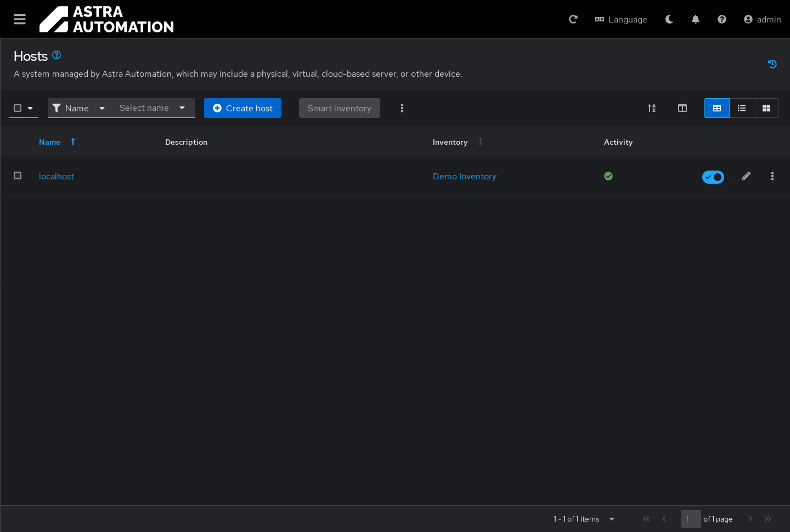Disable the localhost host toggle
Screen dimensions: 790x532
[713, 177]
